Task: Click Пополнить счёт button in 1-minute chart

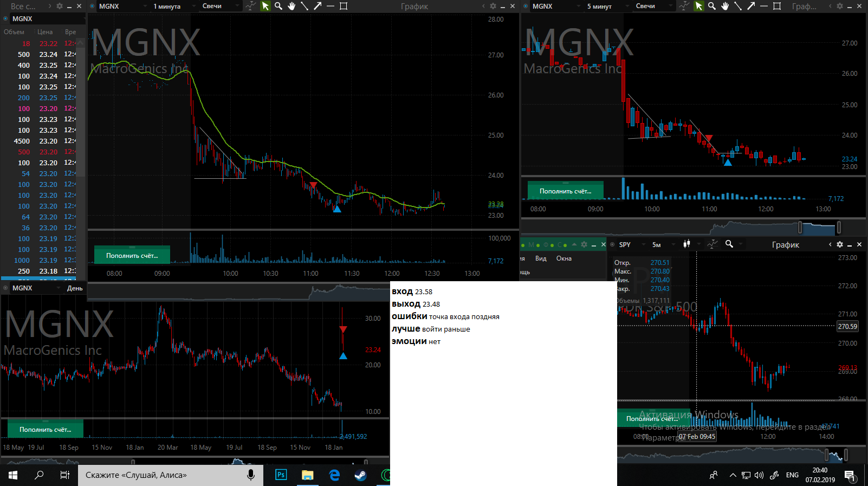Action: (132, 255)
